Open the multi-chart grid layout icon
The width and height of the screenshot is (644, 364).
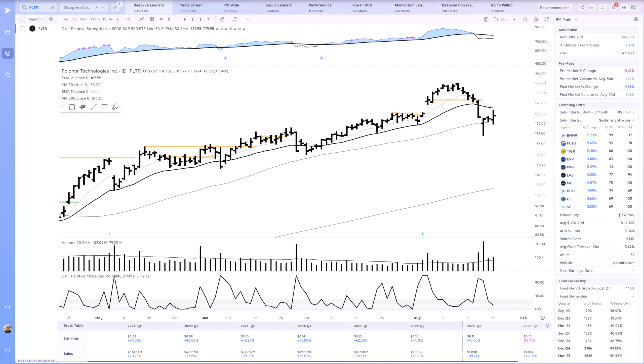(x=152, y=19)
